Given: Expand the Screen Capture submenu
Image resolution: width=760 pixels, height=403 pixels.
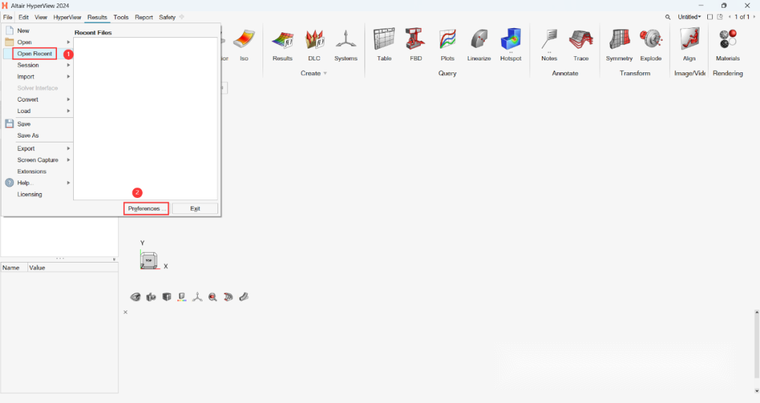Looking at the screenshot, I should [38, 160].
